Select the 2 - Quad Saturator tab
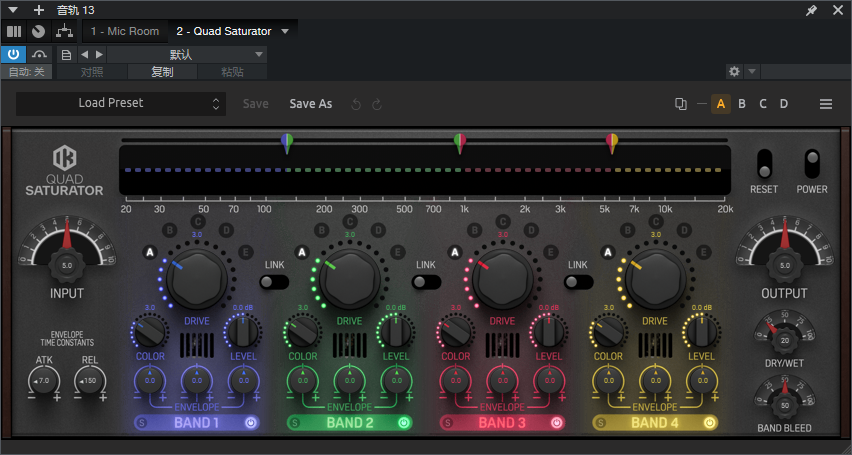Screen dimensions: 852x455 224,32
